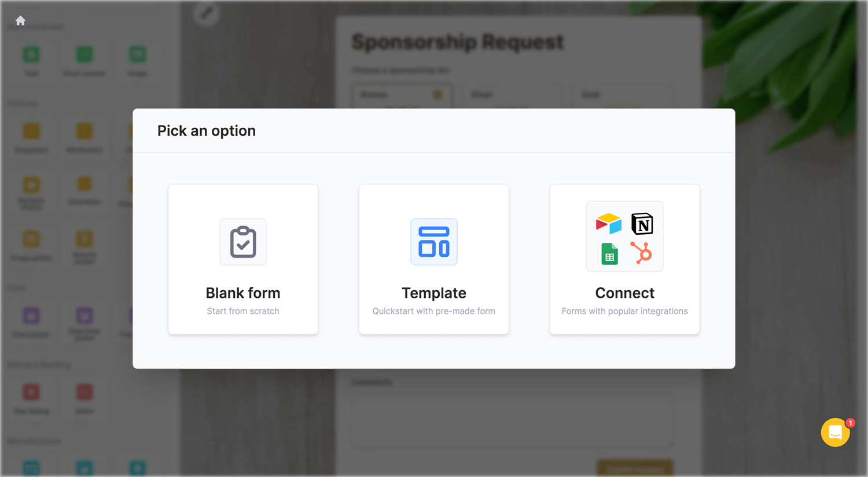
Task: Go to the home icon
Action: point(20,21)
